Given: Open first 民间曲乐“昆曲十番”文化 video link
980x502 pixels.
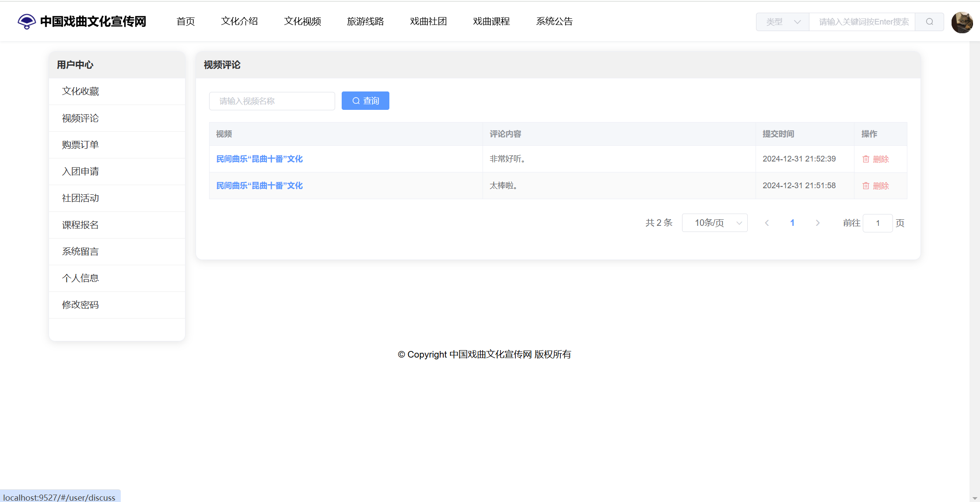Looking at the screenshot, I should pos(259,159).
